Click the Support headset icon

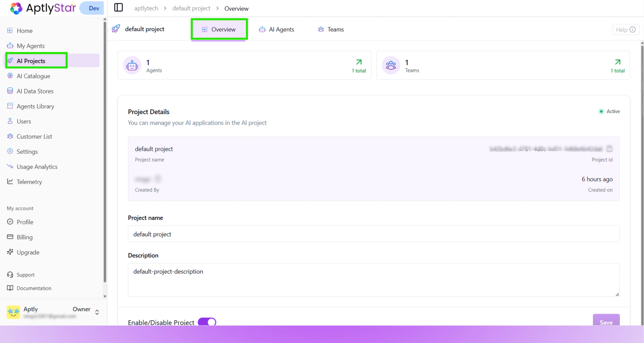pos(10,274)
